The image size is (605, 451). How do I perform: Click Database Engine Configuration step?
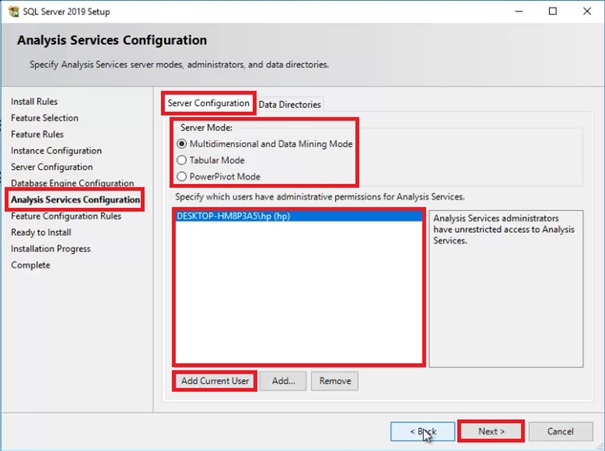(x=72, y=183)
